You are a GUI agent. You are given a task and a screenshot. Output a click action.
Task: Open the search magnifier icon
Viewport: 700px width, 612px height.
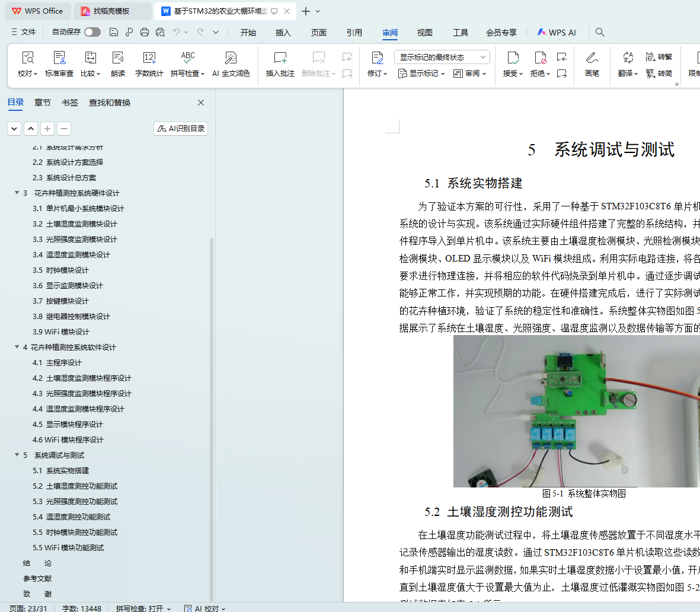coord(600,32)
